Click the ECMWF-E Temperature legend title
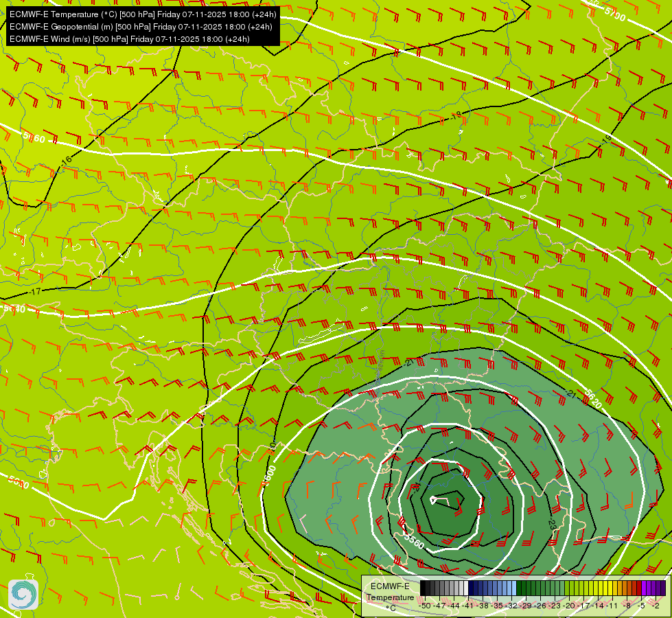672x618 pixels. pos(391,592)
